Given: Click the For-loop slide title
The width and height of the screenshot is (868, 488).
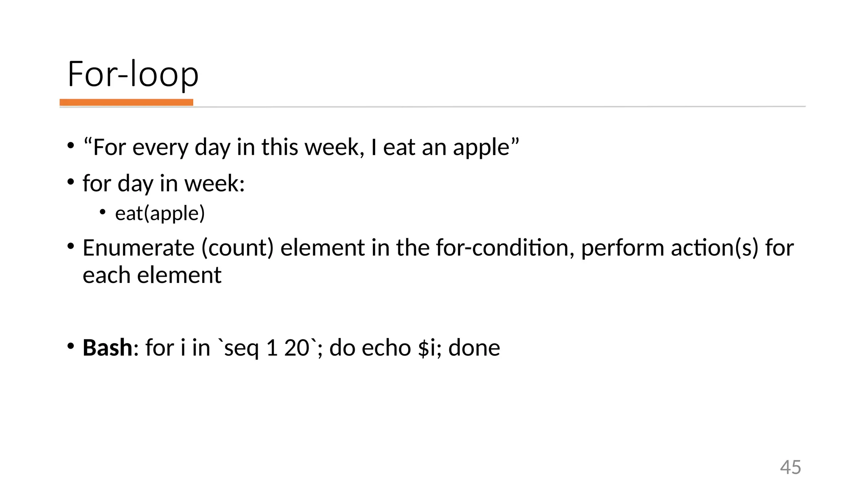Looking at the screenshot, I should point(133,74).
